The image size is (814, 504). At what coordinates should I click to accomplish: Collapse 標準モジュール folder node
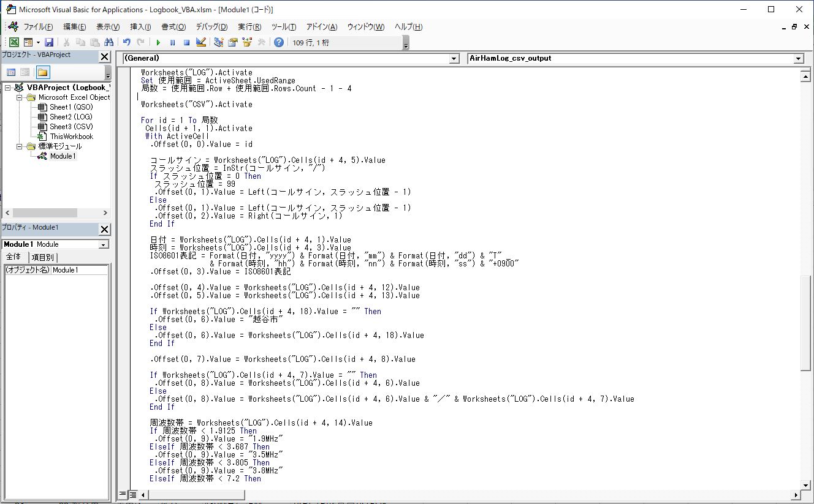pos(19,146)
